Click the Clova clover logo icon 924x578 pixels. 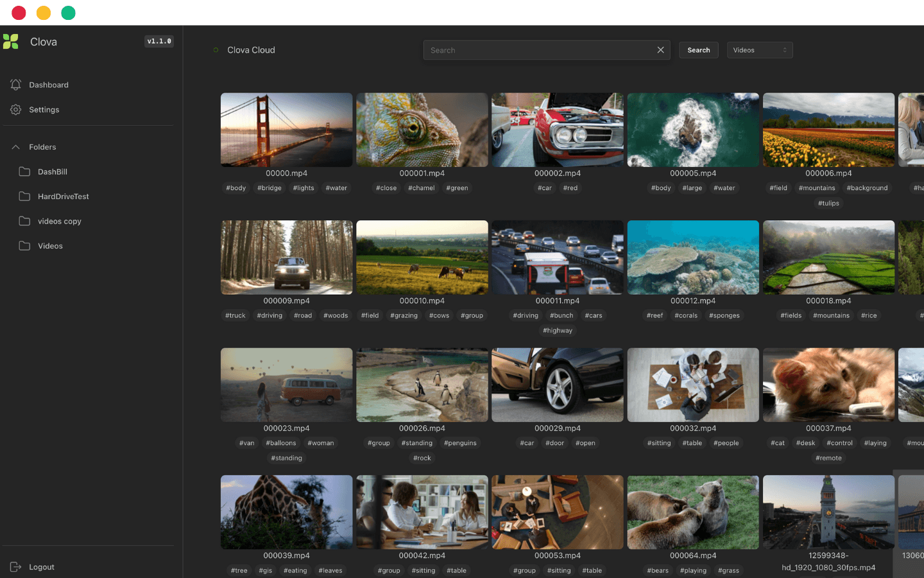(x=11, y=42)
